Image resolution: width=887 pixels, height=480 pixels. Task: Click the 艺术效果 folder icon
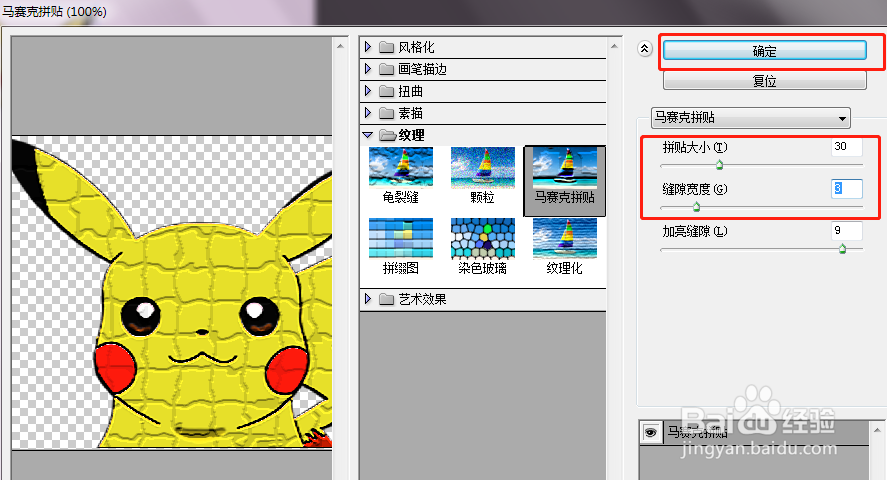point(387,299)
